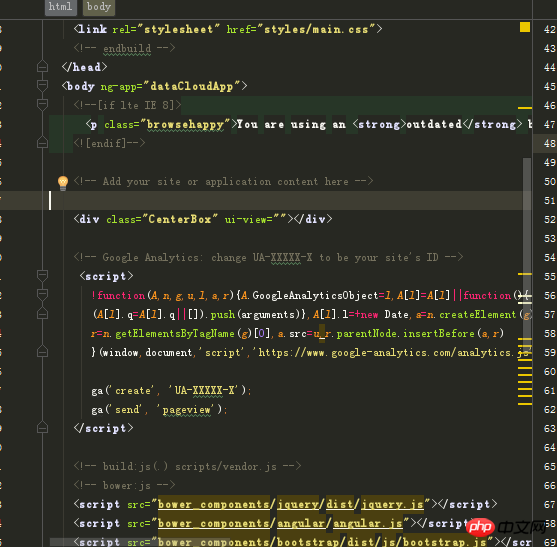Viewport: 557px width, 547px height.
Task: Collapse the !function(A,n,g,u,l,a,r) fold
Action: pyautogui.click(x=42, y=294)
